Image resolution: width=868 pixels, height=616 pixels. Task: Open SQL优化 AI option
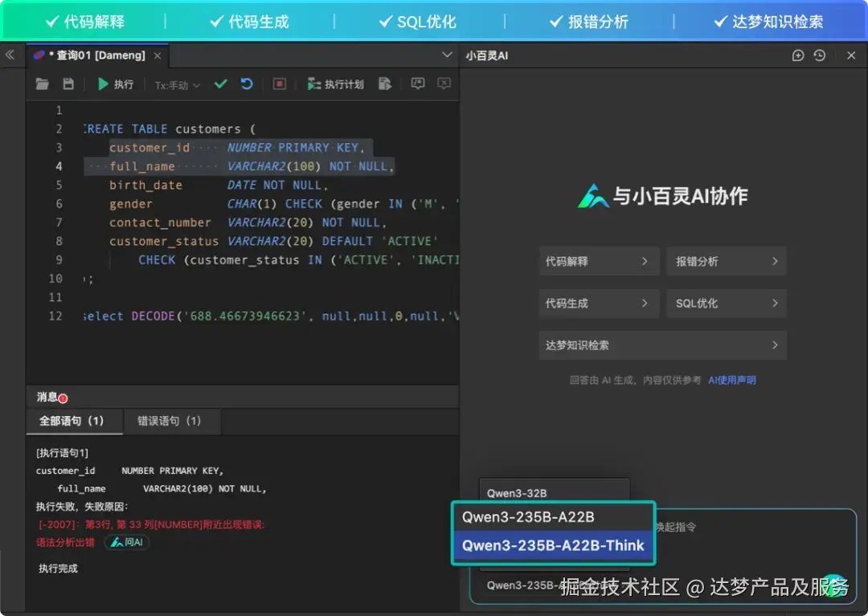[727, 303]
